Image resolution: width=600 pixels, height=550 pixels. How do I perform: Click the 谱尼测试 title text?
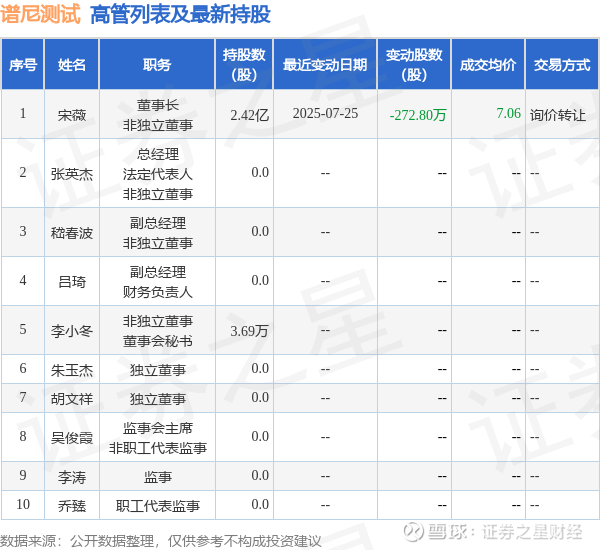[40, 15]
